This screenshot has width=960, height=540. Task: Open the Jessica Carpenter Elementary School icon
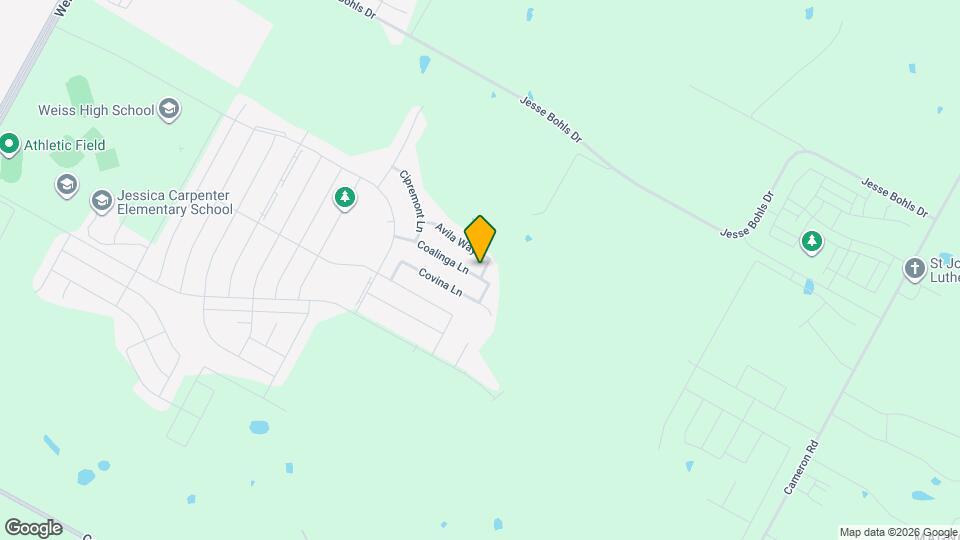click(102, 201)
